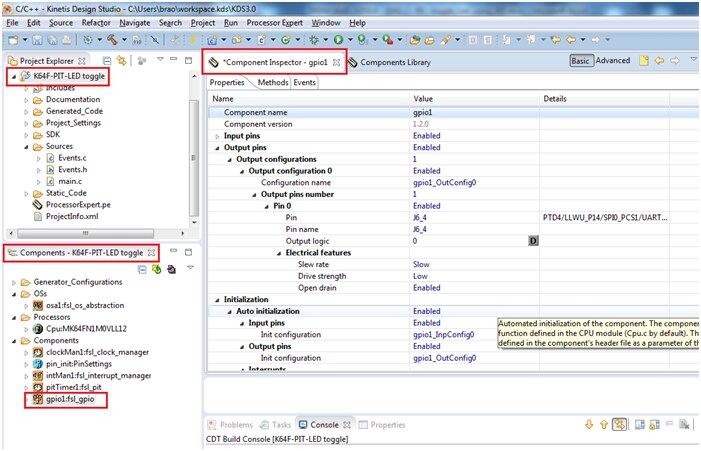The height and width of the screenshot is (451, 701).
Task: Toggle Output pins Enabled value
Action: click(427, 148)
